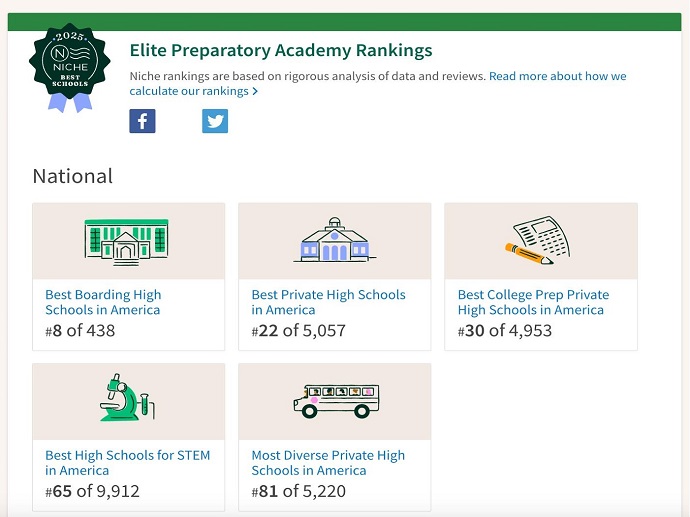690x517 pixels.
Task: Click the microscope STEM illustration
Action: point(127,399)
